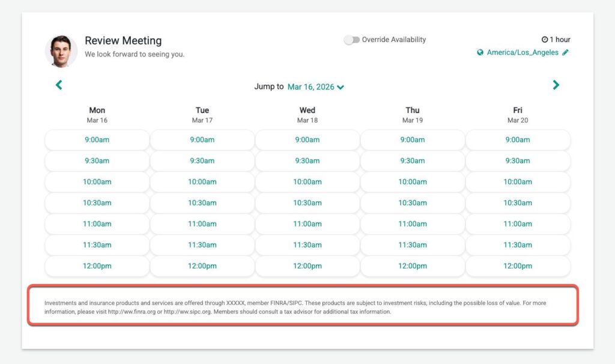Reserve Friday Mar 20 at 9:30am
The height and width of the screenshot is (364, 615).
518,161
